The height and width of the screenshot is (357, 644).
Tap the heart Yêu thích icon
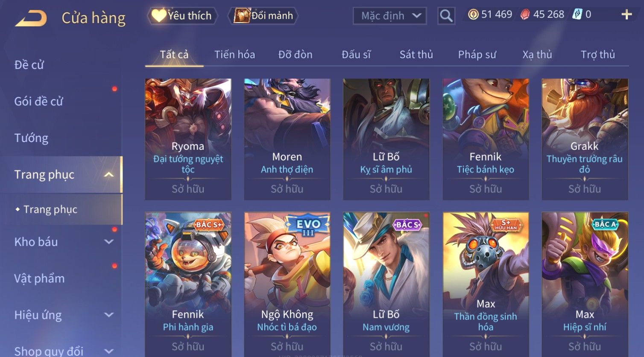pos(159,16)
